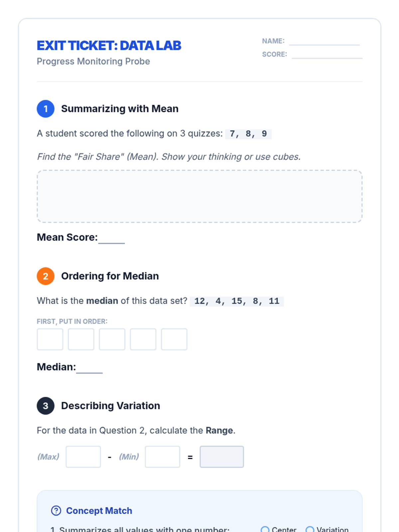Click the fourth put-in-order box

[x=143, y=339]
